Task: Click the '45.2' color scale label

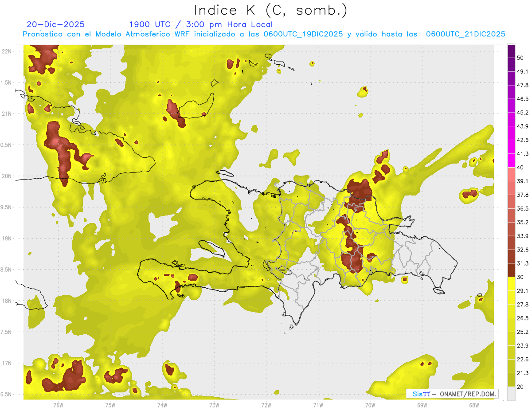Action: [x=523, y=113]
